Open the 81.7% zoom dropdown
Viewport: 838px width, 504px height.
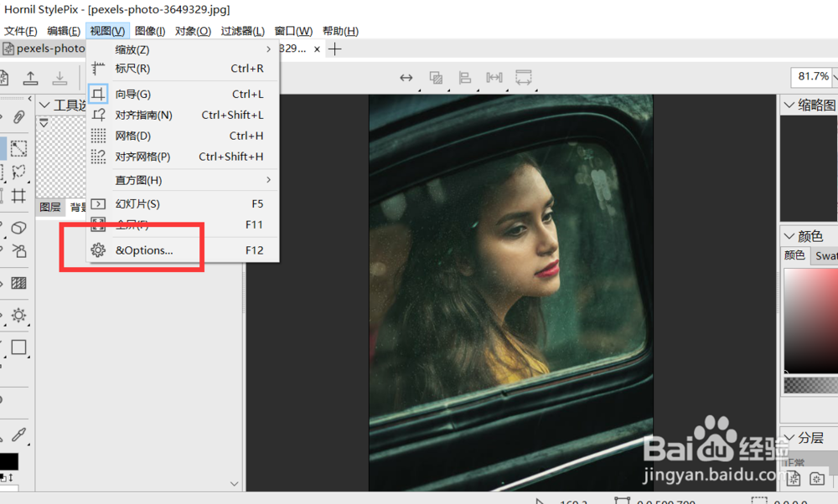pos(835,77)
